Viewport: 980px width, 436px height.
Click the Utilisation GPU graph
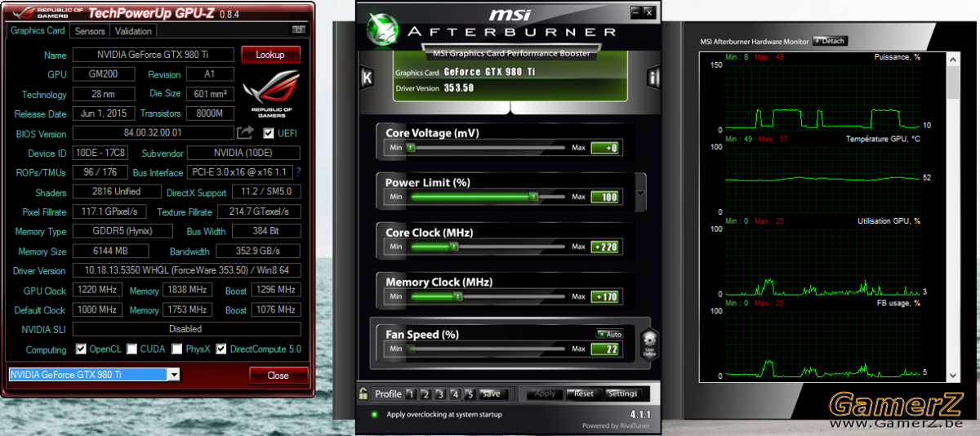[822, 260]
